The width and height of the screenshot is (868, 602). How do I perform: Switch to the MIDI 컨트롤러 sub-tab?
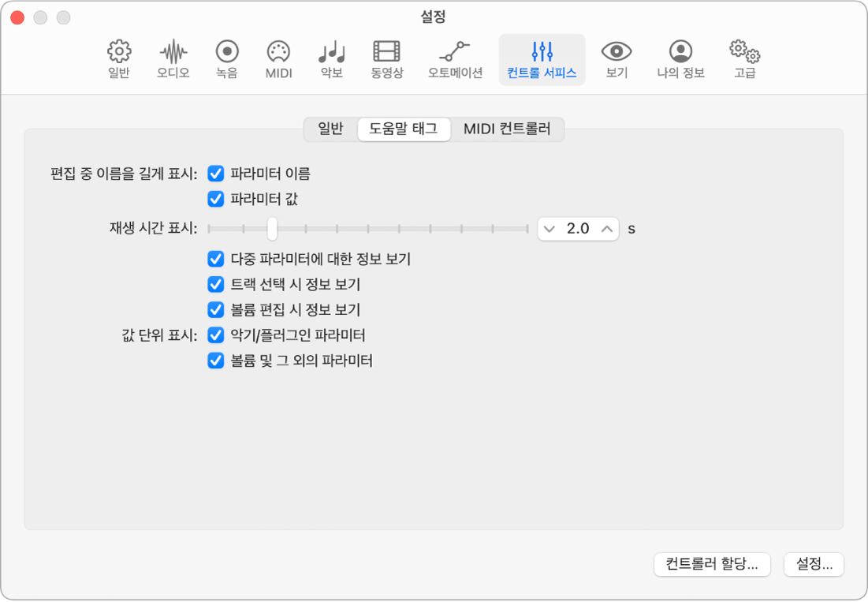[507, 129]
